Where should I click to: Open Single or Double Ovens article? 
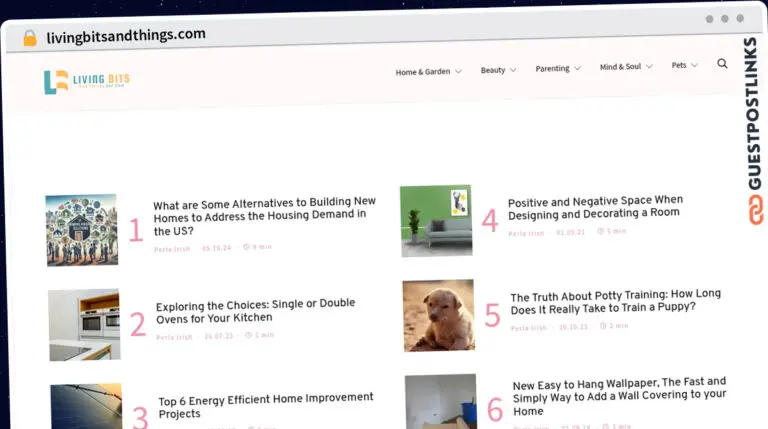(255, 310)
